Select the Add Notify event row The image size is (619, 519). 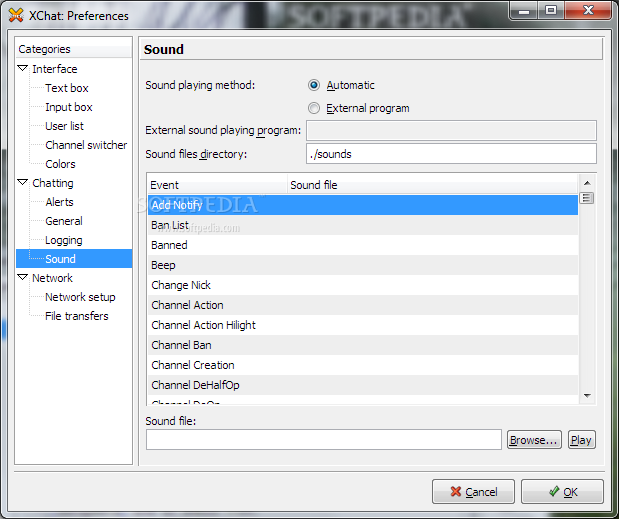[363, 205]
